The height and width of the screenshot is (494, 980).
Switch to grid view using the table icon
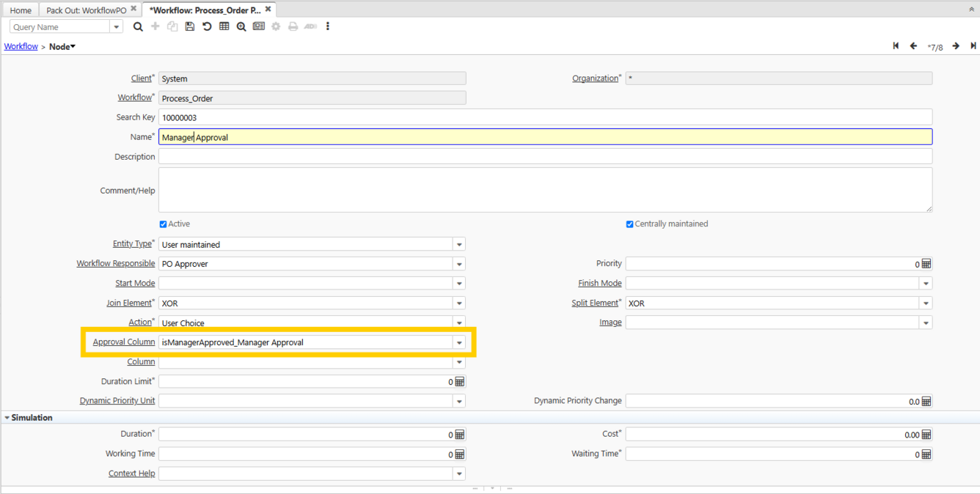(224, 26)
